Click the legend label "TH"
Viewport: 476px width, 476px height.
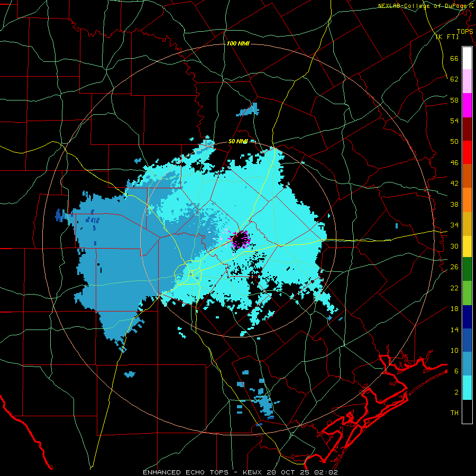coord(454,413)
